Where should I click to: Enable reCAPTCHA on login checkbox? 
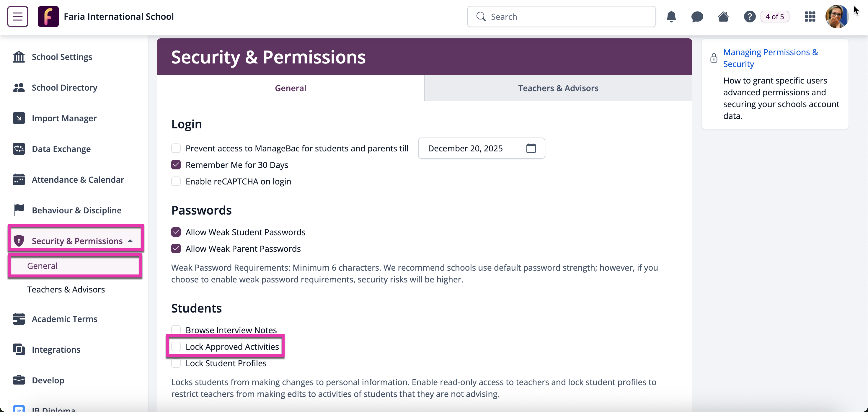(x=176, y=181)
